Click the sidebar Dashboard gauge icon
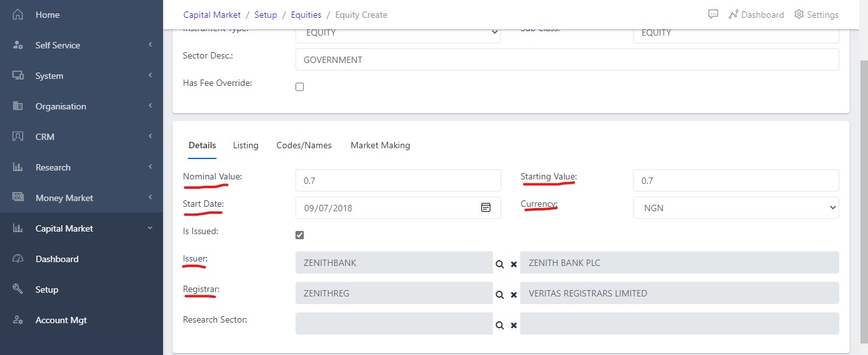The width and height of the screenshot is (868, 355). (x=18, y=259)
